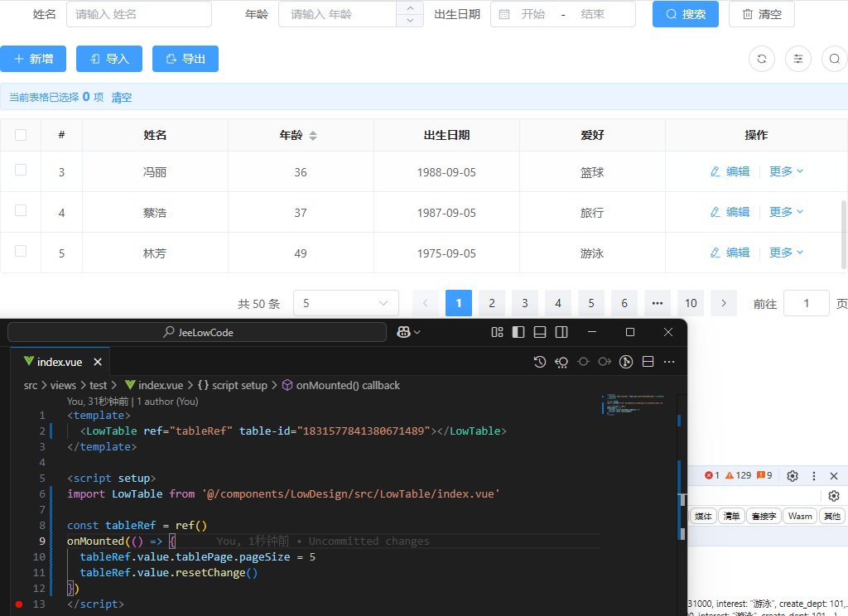
Task: Select the 清单 filter in DevTools
Action: [732, 516]
